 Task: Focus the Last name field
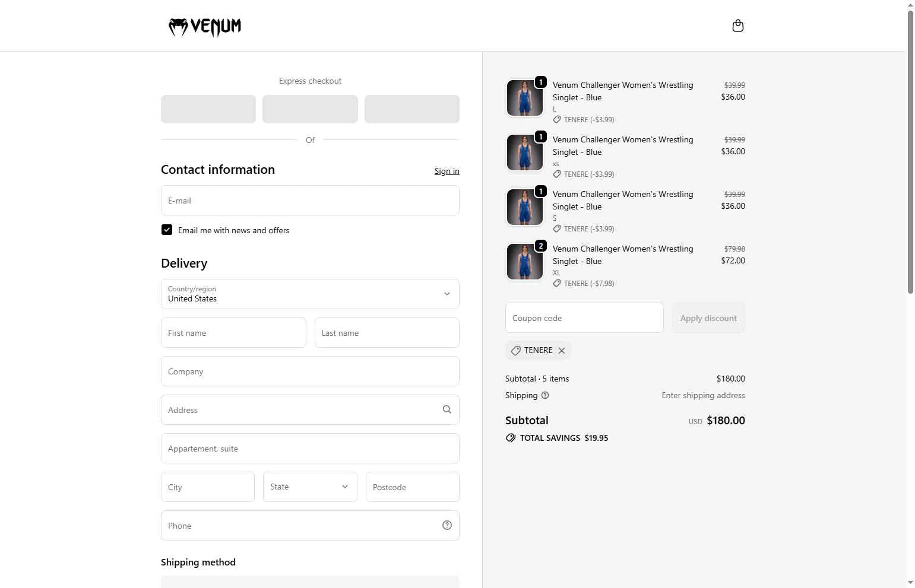387,332
